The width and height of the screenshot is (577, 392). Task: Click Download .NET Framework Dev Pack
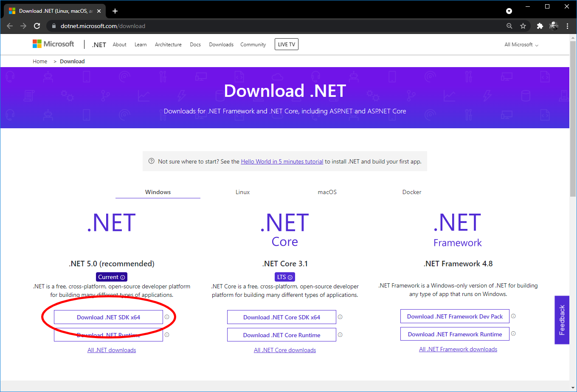[455, 316]
